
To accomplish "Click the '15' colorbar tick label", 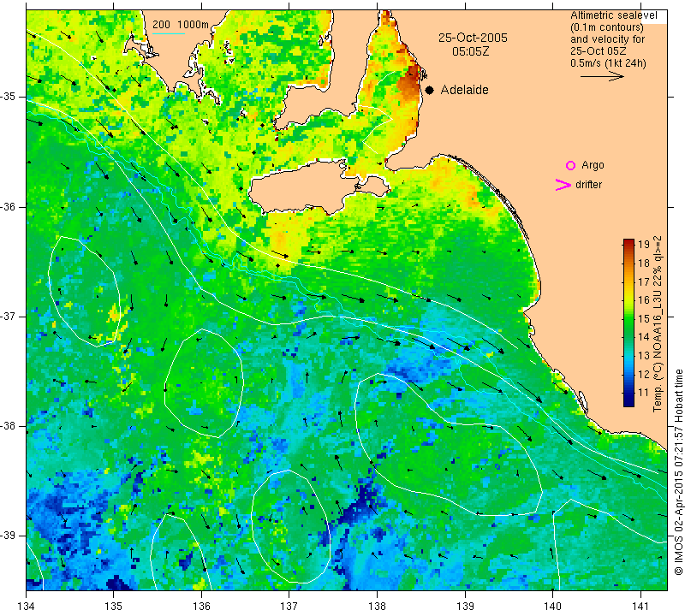I will click(x=644, y=318).
